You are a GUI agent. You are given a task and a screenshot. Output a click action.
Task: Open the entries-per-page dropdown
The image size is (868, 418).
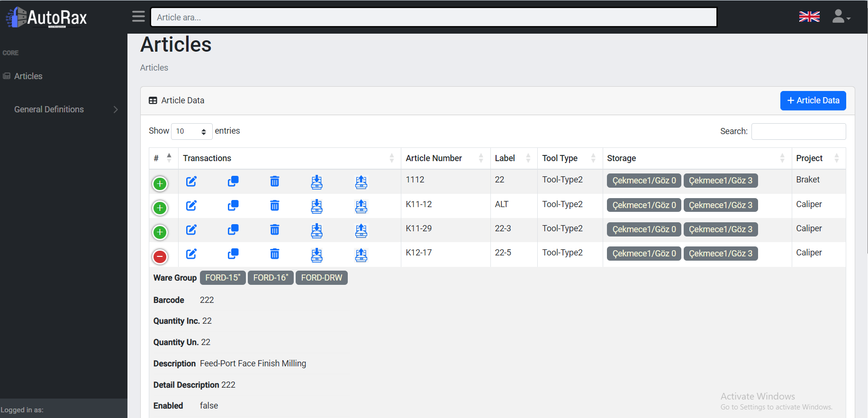pos(191,131)
